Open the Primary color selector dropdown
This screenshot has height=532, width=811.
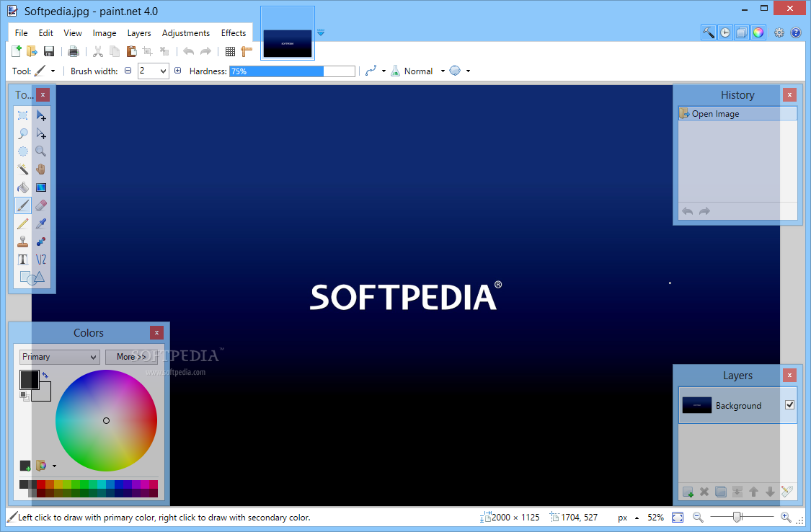(60, 357)
